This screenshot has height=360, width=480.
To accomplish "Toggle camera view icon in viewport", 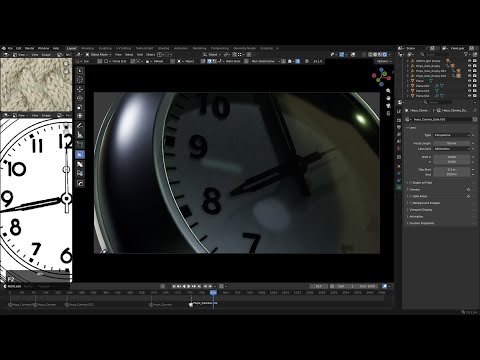I will [388, 106].
